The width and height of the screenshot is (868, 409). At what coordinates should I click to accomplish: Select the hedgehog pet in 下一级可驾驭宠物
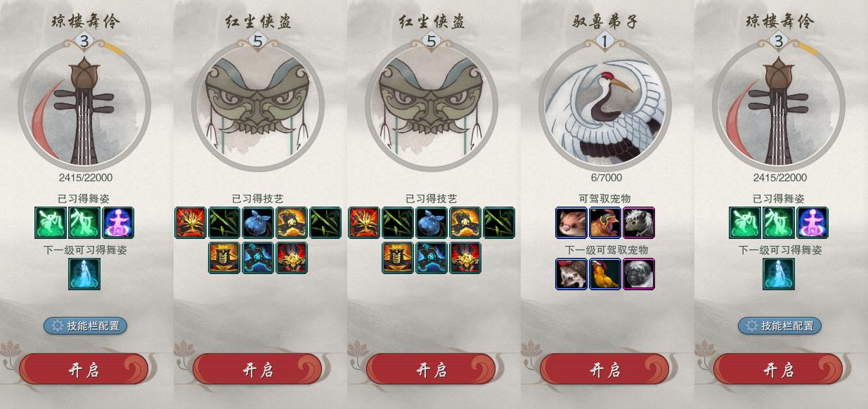point(571,274)
